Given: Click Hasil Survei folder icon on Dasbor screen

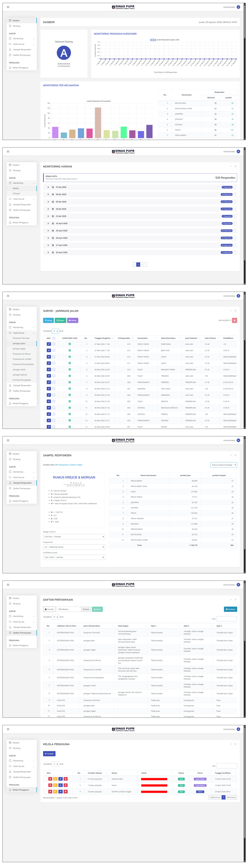Looking at the screenshot, I should click(10, 44).
